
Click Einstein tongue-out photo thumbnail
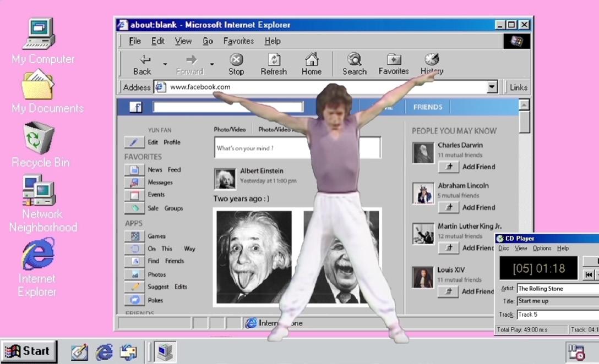tap(254, 257)
